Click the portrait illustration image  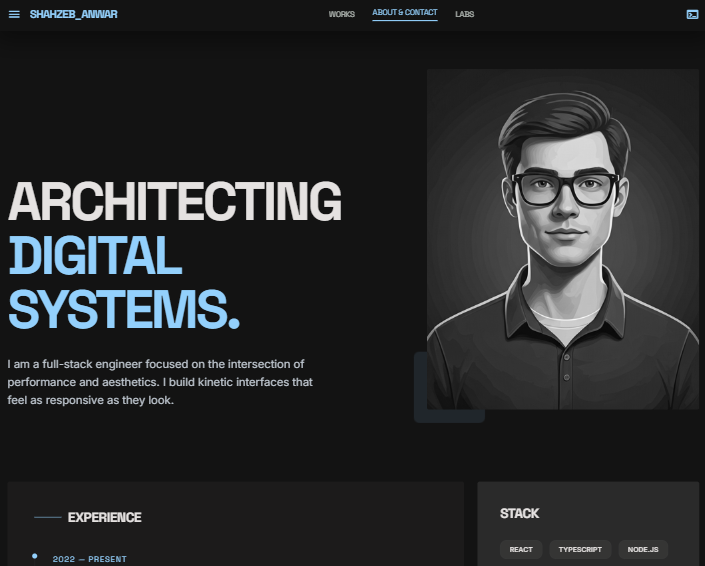click(x=563, y=239)
